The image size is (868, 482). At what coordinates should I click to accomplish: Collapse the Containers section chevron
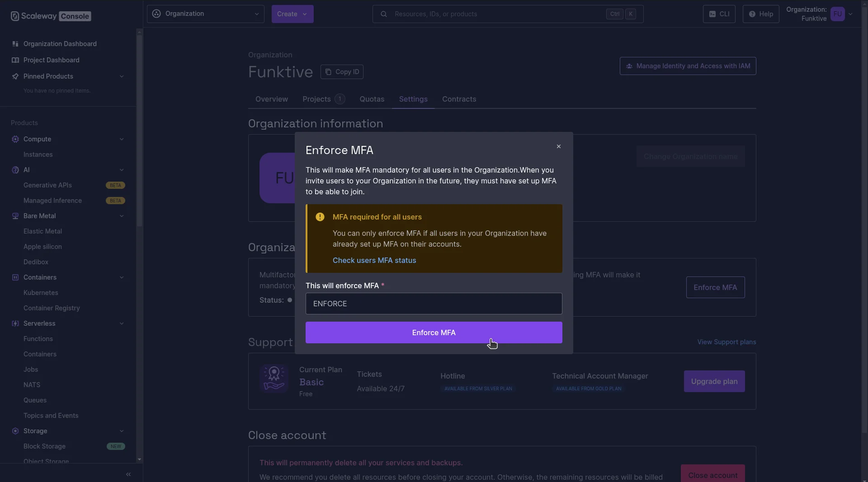(x=122, y=277)
